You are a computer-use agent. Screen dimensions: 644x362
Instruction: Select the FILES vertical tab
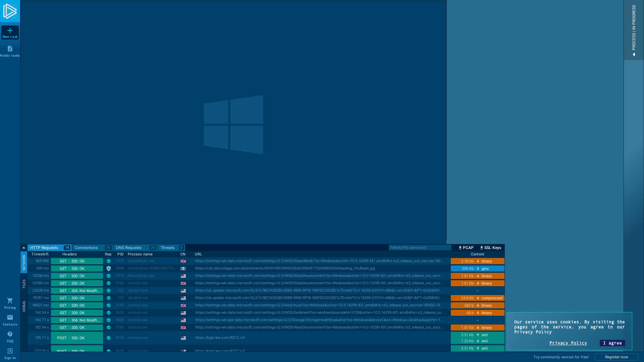24,284
